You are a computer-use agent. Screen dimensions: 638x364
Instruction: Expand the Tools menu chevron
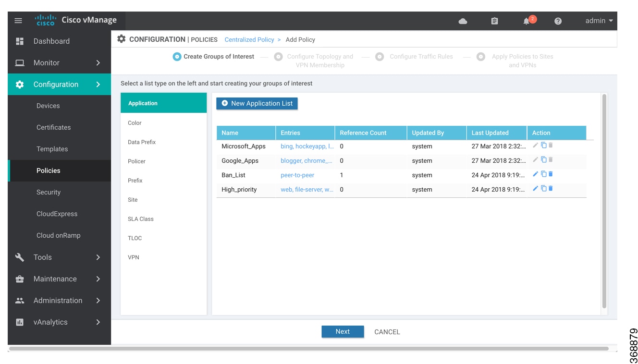point(98,257)
